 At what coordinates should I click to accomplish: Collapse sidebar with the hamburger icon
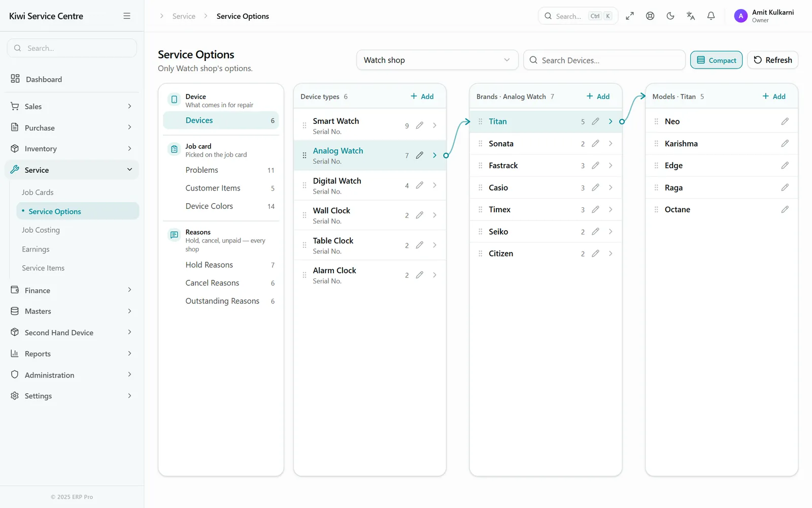coord(127,16)
